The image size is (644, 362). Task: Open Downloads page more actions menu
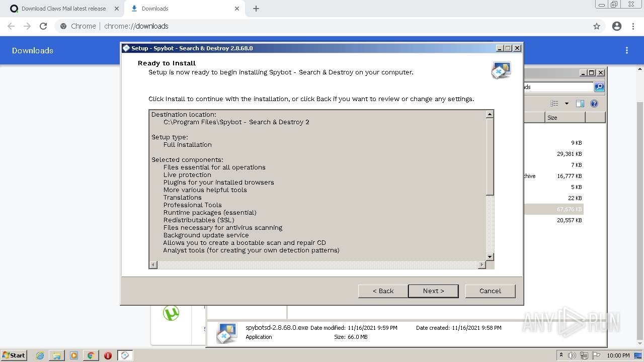[x=627, y=50]
